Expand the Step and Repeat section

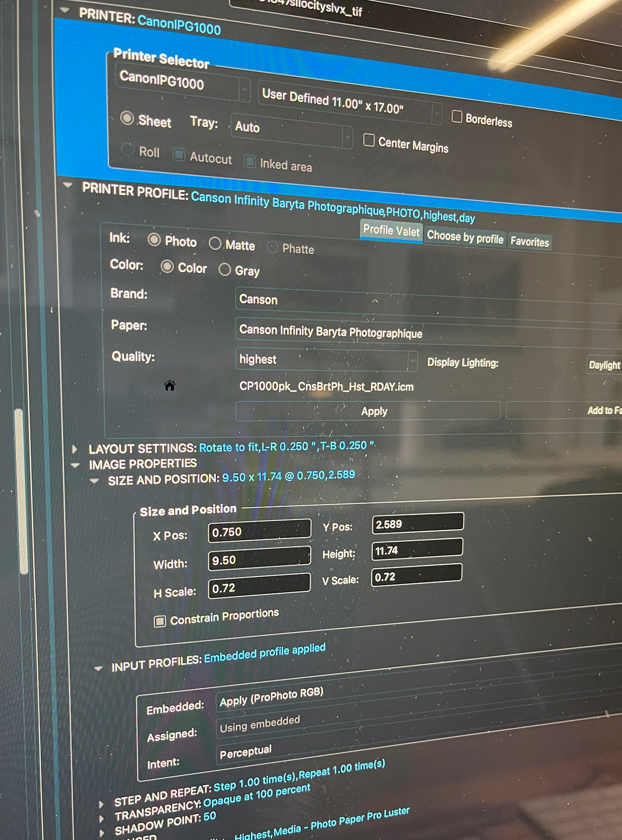point(101,804)
